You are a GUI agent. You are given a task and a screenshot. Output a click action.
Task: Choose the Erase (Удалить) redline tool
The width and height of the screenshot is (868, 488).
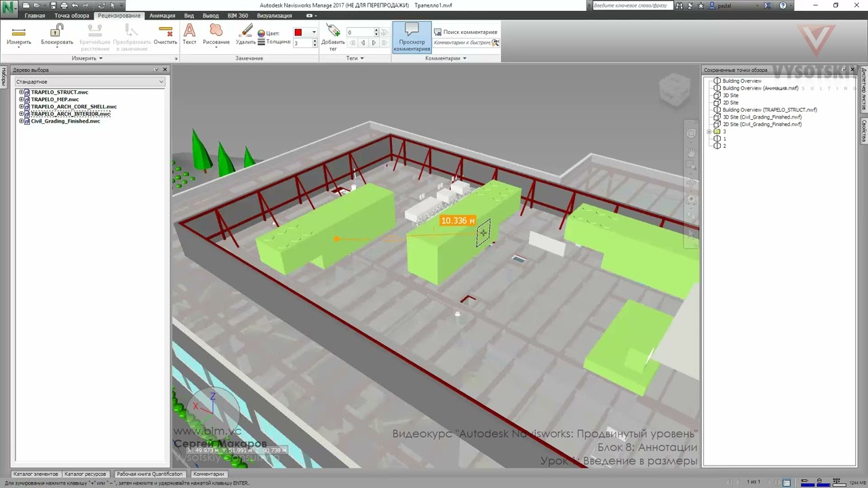pyautogui.click(x=245, y=35)
